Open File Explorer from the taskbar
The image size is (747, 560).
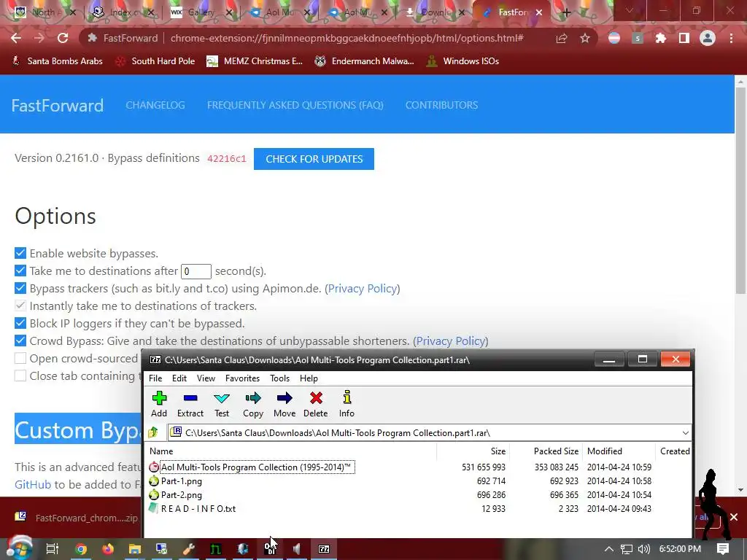tap(135, 549)
